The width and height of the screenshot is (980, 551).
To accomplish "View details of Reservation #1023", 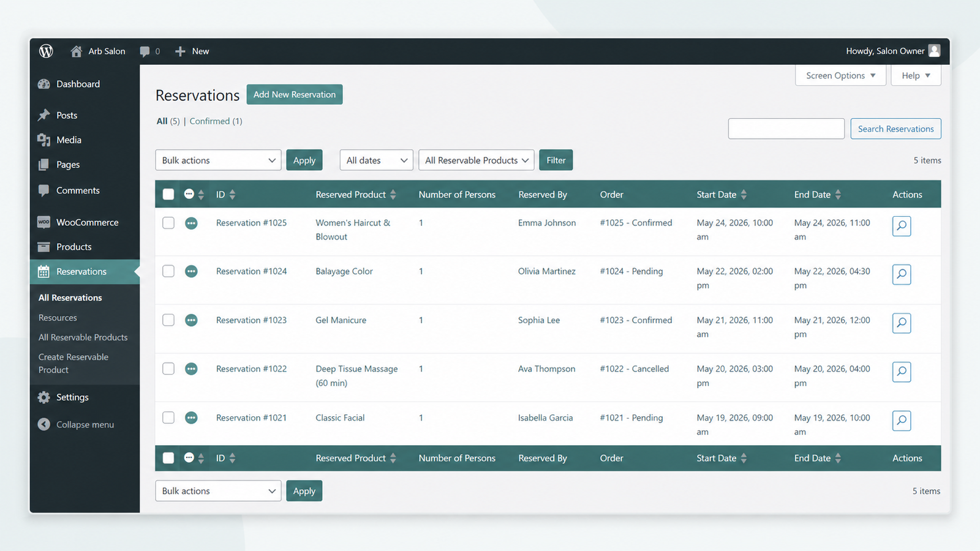I will click(902, 323).
